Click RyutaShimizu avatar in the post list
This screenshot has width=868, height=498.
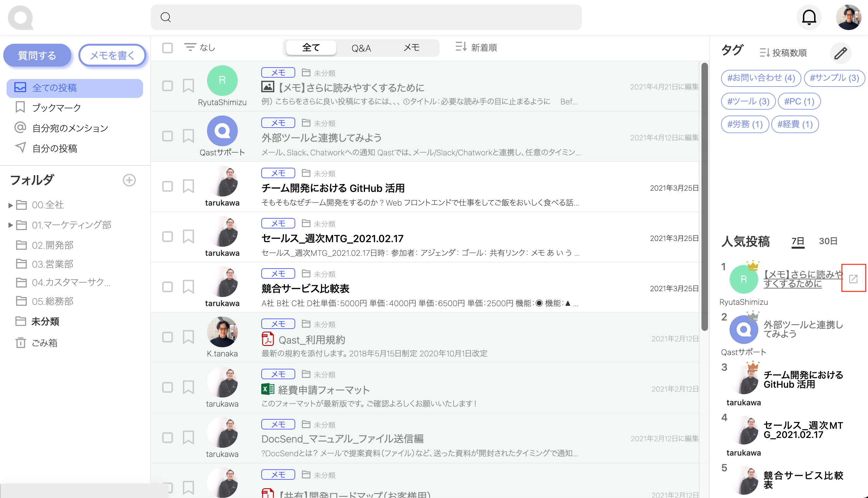point(222,80)
